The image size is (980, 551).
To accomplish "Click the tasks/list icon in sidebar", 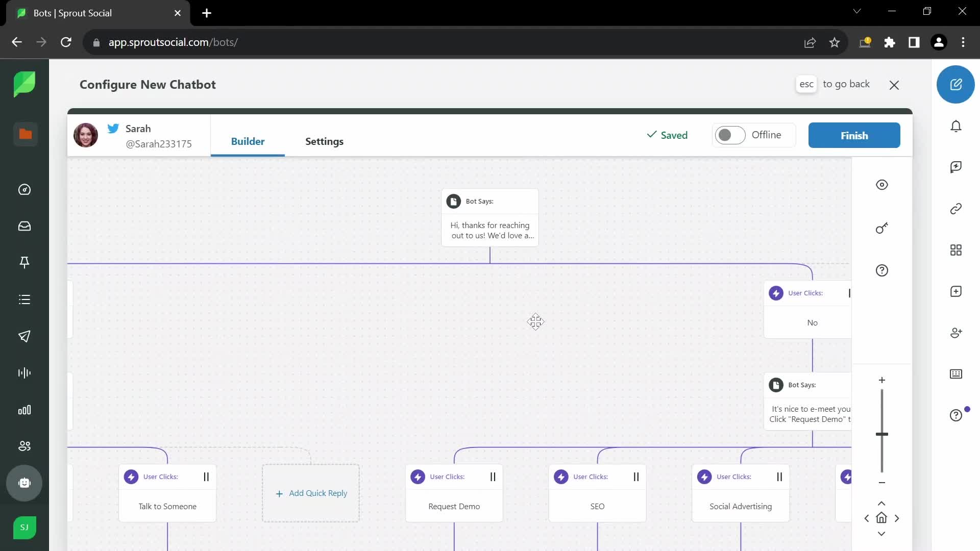I will [x=25, y=299].
